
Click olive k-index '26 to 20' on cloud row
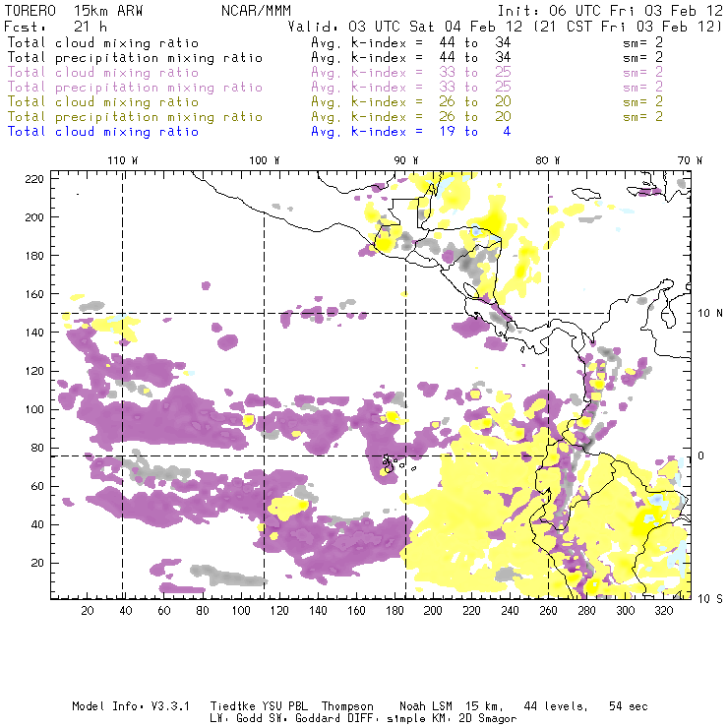tap(475, 101)
